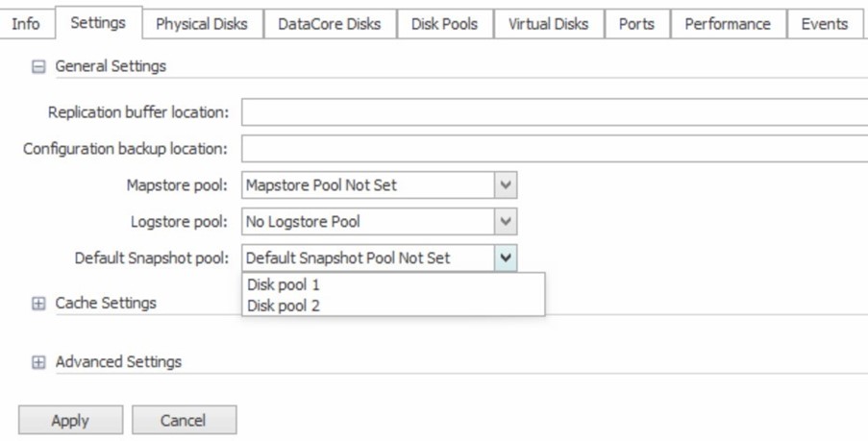Close the Default Snapshot pool dropdown arrow
Screen dimensions: 868x441
(x=506, y=258)
